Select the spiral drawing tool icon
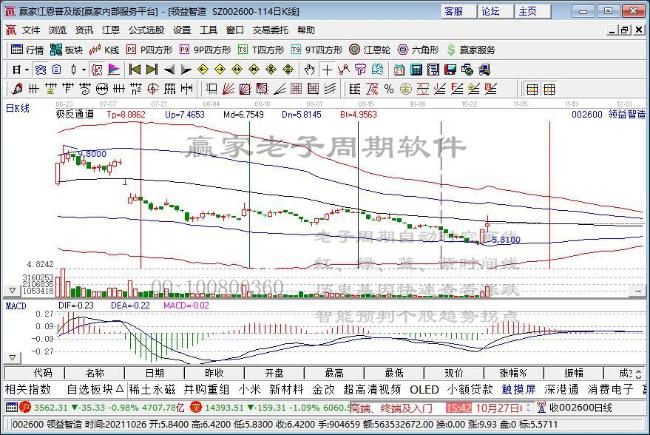This screenshot has width=650, height=435. (85, 89)
